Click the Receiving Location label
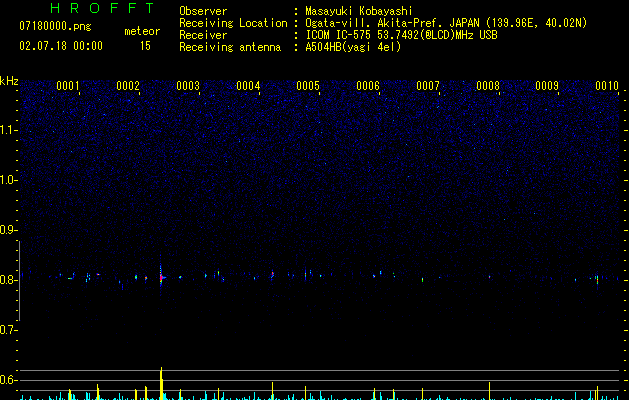 tap(233, 23)
